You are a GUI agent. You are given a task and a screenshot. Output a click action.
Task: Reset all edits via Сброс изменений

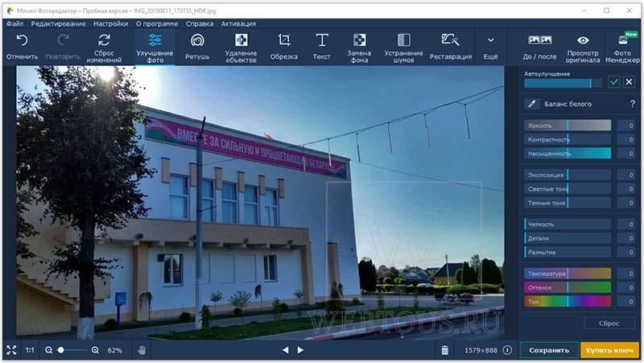point(104,47)
